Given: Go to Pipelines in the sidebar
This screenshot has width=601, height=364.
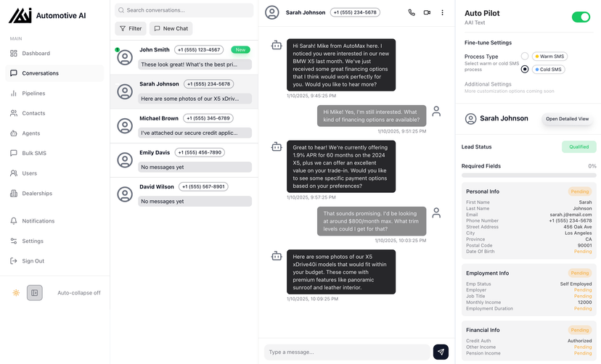Looking at the screenshot, I should [x=33, y=94].
